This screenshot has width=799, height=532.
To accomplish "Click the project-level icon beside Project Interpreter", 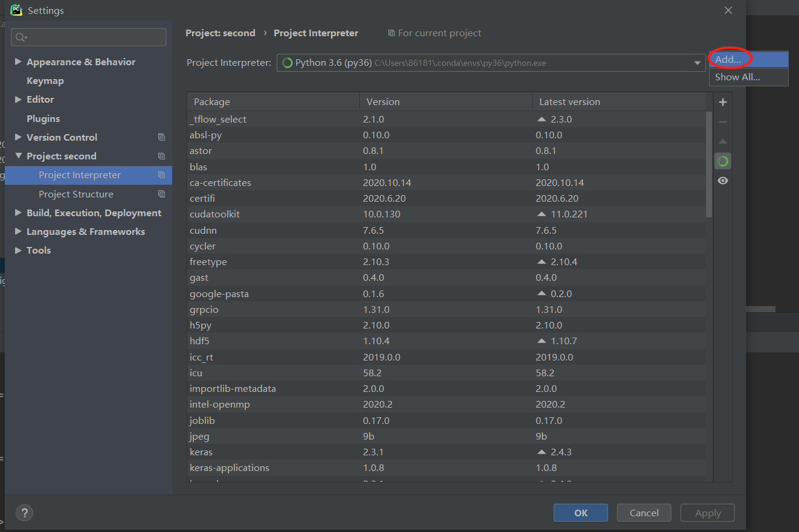I will 161,175.
